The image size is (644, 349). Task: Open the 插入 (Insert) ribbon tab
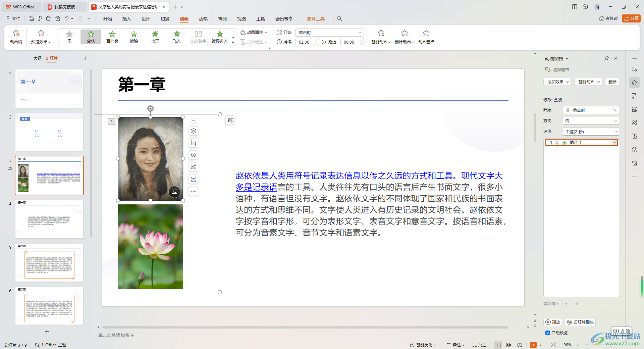click(x=127, y=19)
